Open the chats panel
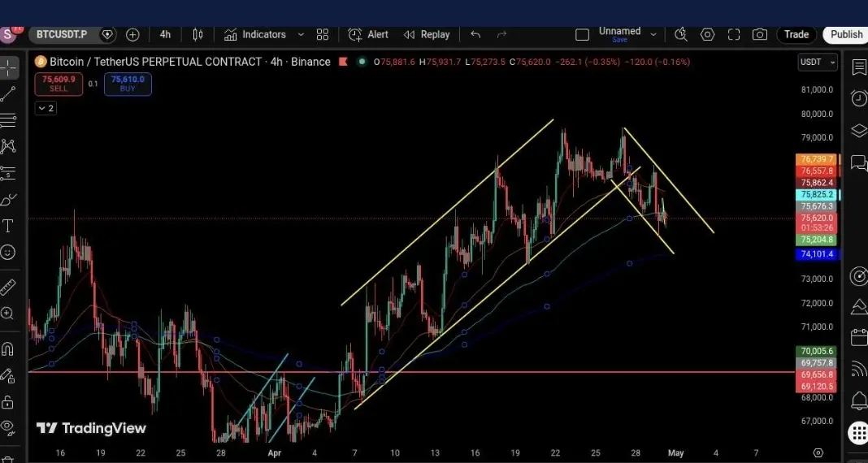The height and width of the screenshot is (463, 868). pyautogui.click(x=858, y=163)
